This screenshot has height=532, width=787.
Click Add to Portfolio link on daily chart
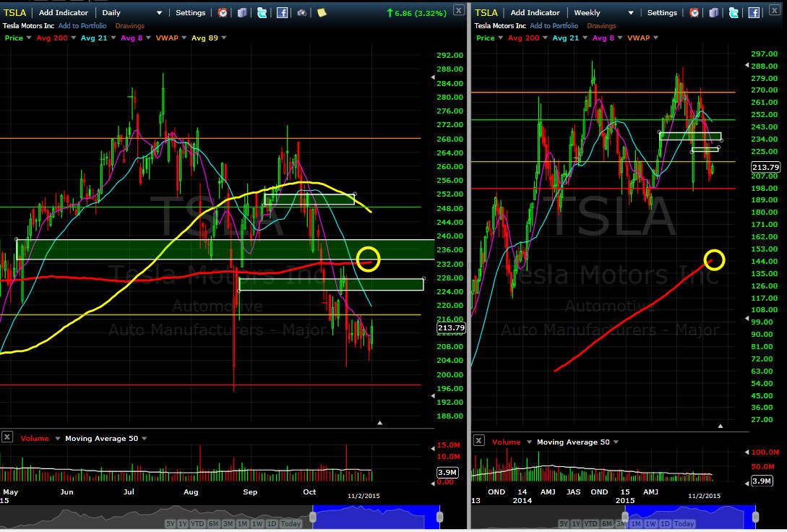82,25
